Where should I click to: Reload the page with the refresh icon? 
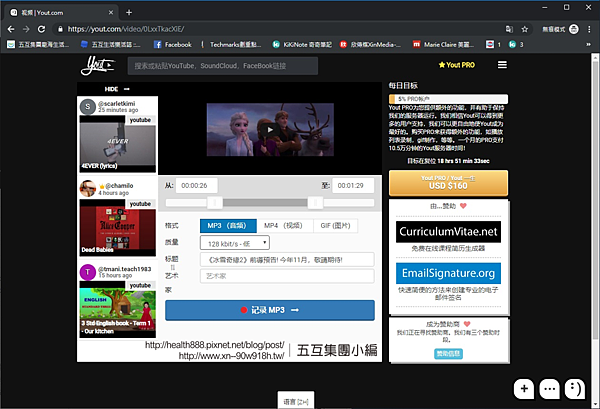[x=41, y=29]
